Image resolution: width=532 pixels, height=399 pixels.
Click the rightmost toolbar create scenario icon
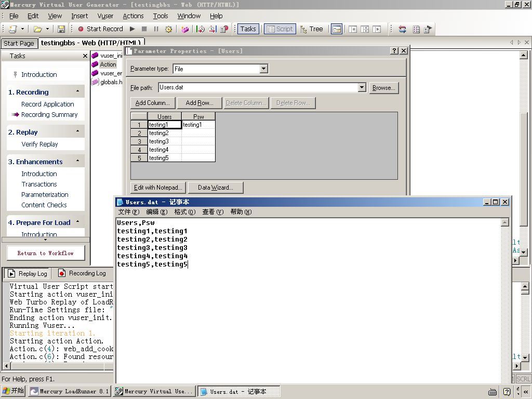click(428, 29)
